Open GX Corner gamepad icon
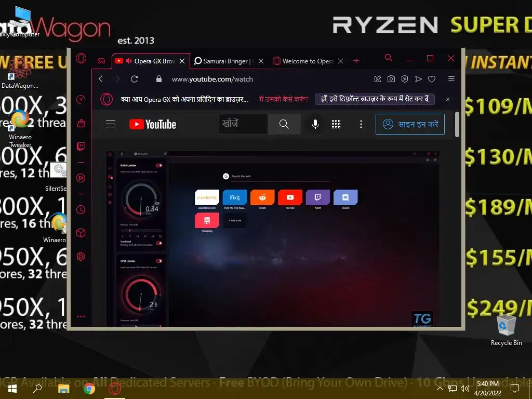This screenshot has height=399, width=532. [101, 61]
